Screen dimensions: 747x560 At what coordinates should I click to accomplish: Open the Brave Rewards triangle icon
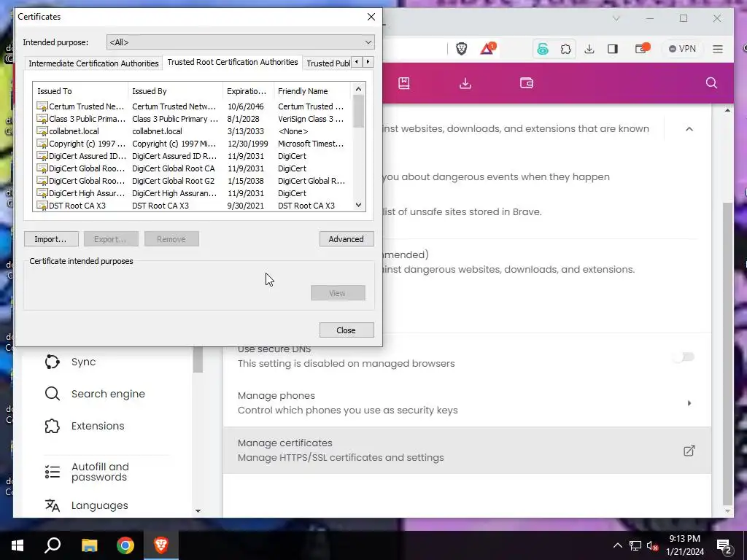[487, 49]
